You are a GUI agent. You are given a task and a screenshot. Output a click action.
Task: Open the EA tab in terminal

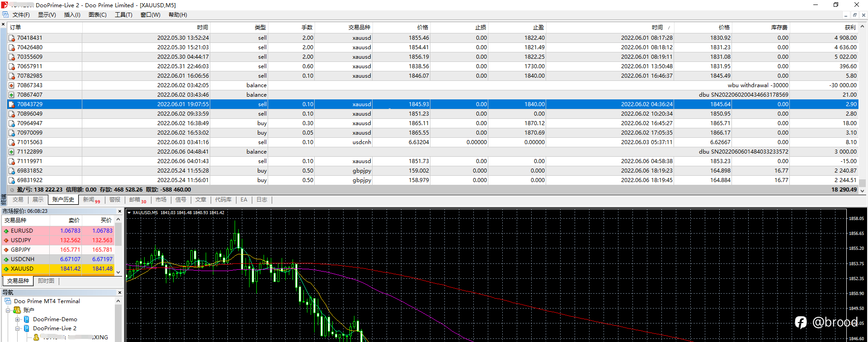[244, 200]
